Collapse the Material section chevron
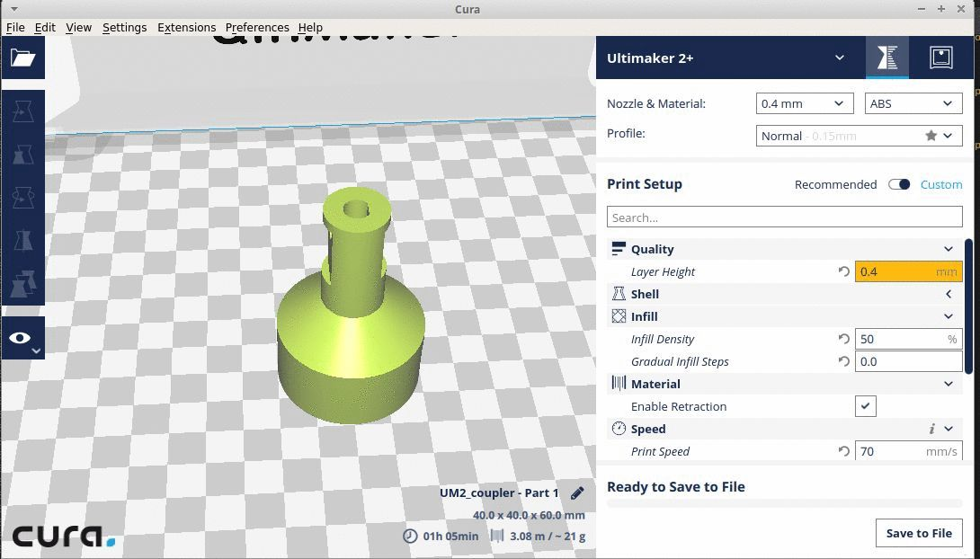 (949, 384)
